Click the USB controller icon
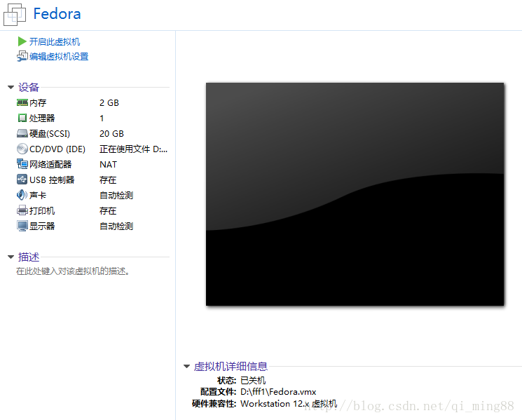Screen dimensions: 522x420 click(x=22, y=179)
